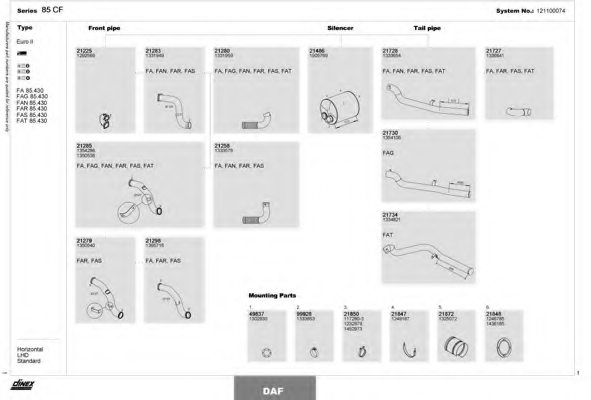Click mounting part 21848 gasket ring

click(x=504, y=347)
